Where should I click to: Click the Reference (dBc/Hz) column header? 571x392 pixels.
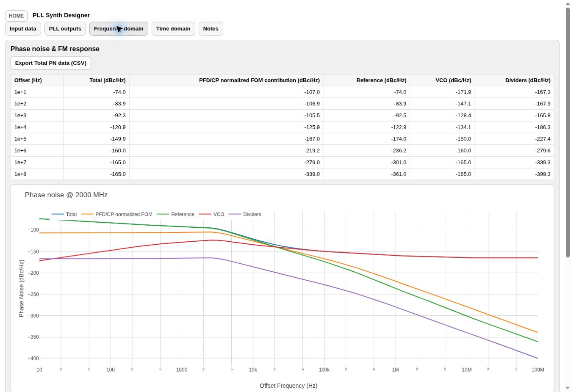click(366, 80)
